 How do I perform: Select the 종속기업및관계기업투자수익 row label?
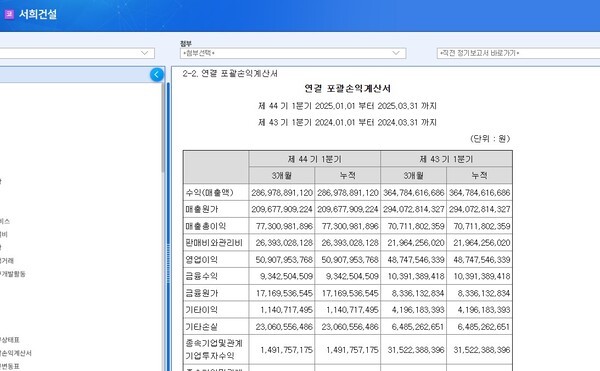[214, 349]
